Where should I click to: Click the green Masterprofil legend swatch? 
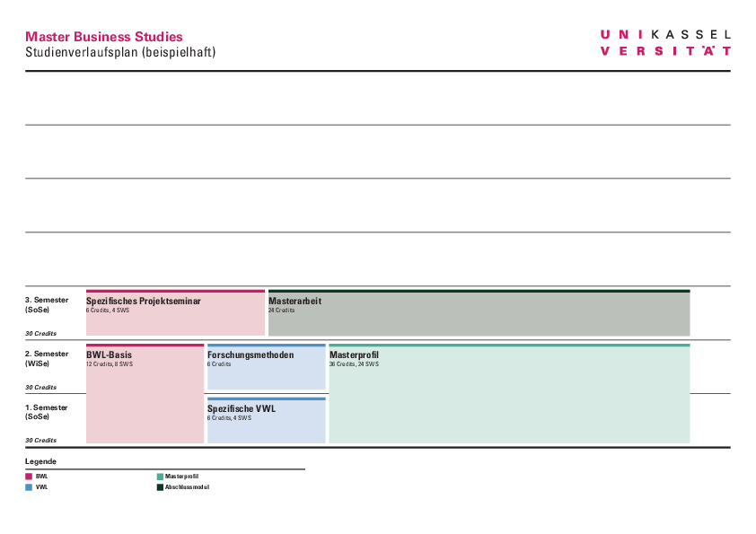pyautogui.click(x=160, y=477)
